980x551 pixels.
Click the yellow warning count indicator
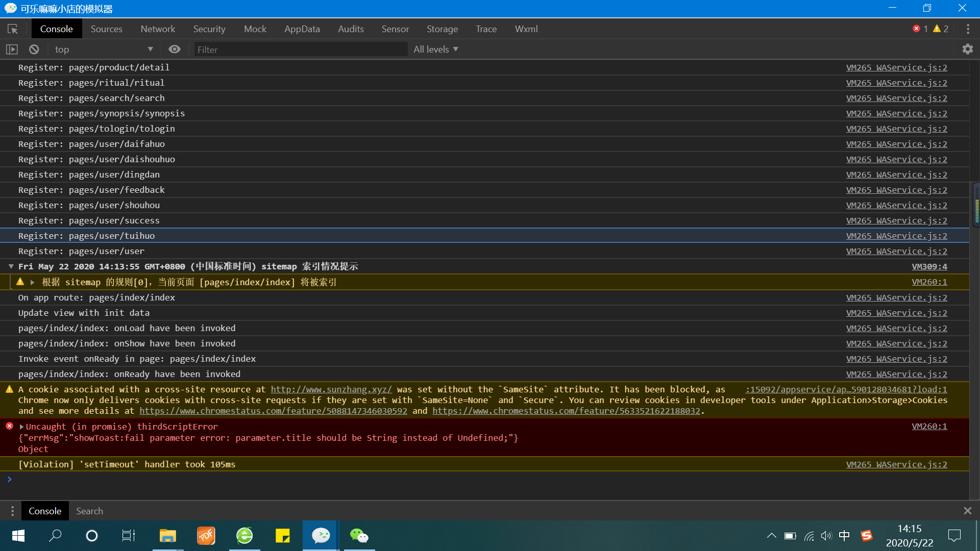tap(941, 29)
